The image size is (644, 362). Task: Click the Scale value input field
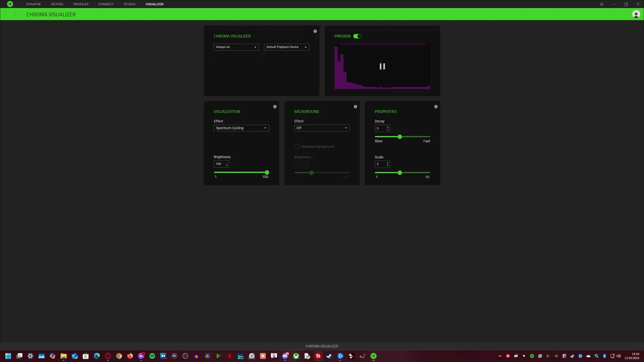(380, 164)
